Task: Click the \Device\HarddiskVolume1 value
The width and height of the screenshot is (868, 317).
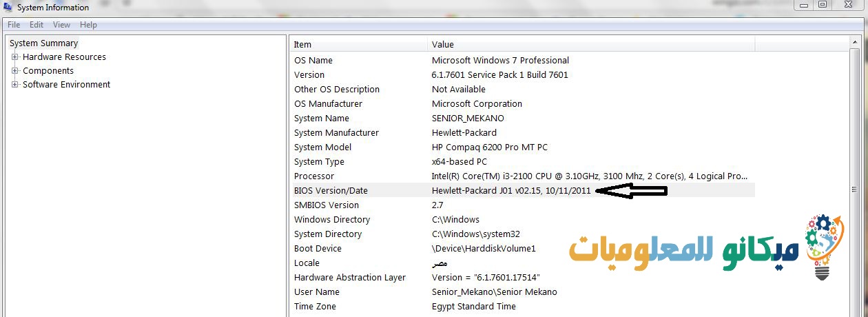Action: [x=484, y=249]
